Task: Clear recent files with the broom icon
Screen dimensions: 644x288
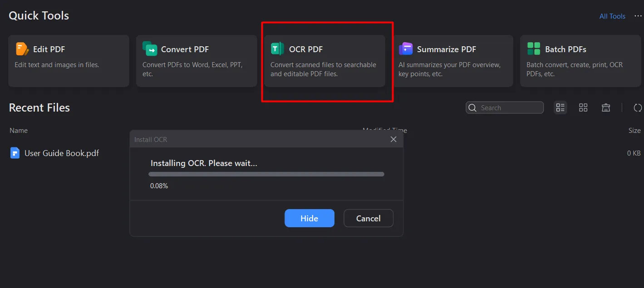Action: 606,107
